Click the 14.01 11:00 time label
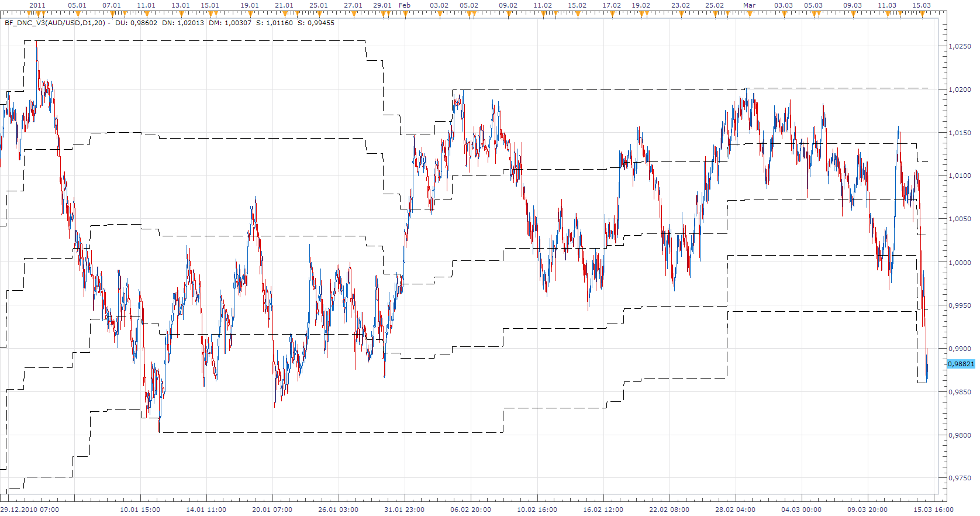Viewport: 980px width, 516px height. (x=206, y=510)
